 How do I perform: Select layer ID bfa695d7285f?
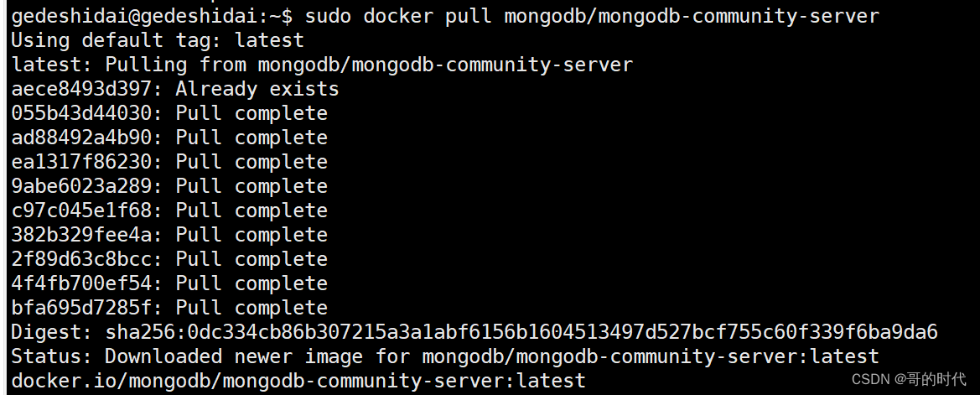click(x=87, y=307)
